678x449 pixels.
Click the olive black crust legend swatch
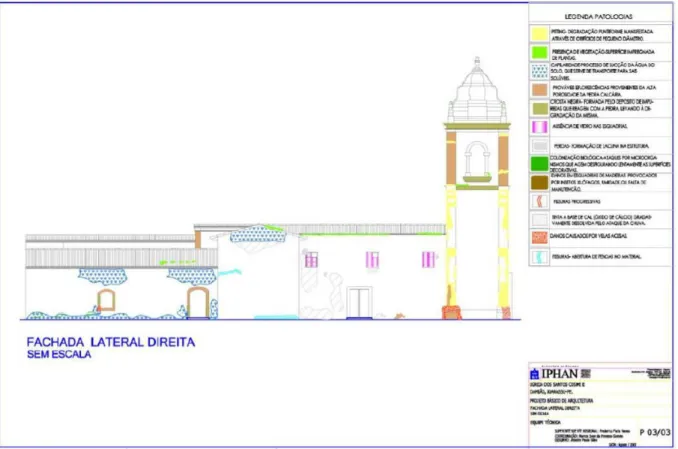(x=540, y=109)
